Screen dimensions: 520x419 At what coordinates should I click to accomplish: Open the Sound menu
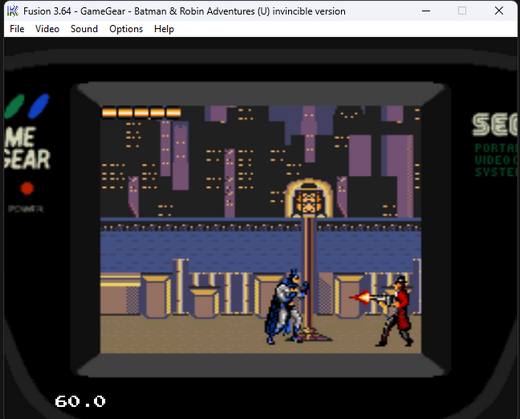coord(84,29)
